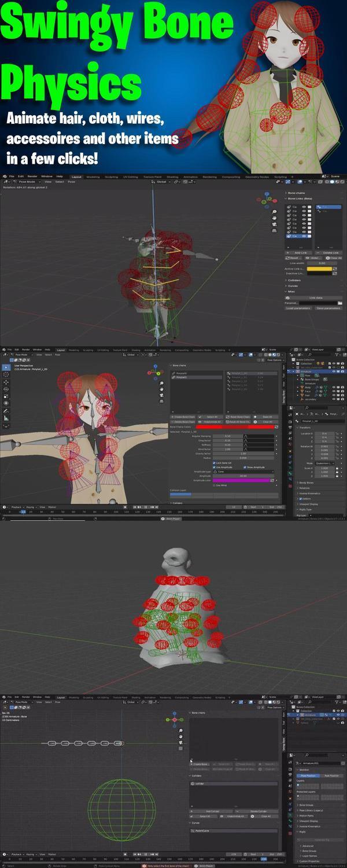Screen dimensions: 347x868
Task: Pick the Scale tool
Action: coord(6,396)
